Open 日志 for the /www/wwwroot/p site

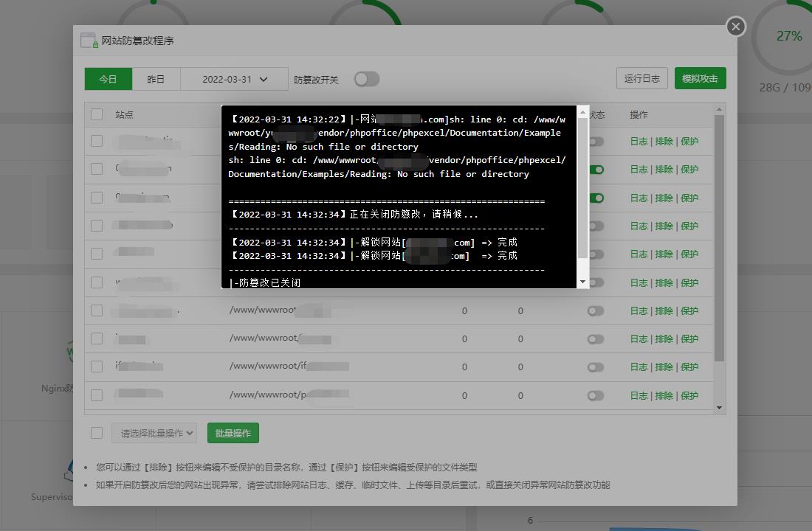[639, 396]
